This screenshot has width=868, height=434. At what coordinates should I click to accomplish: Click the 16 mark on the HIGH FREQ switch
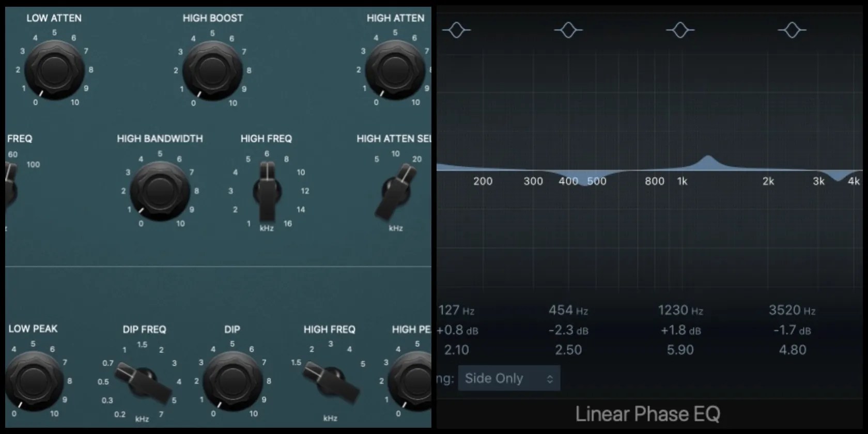[288, 224]
